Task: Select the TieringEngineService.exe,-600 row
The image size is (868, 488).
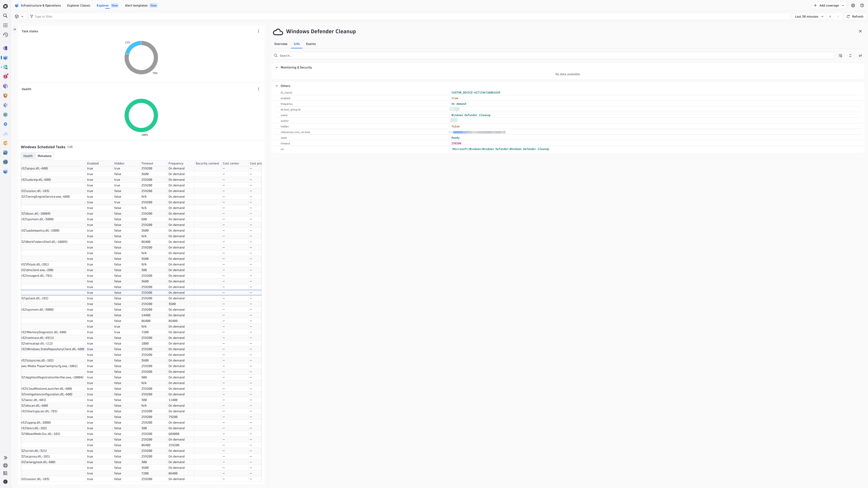Action: point(141,197)
